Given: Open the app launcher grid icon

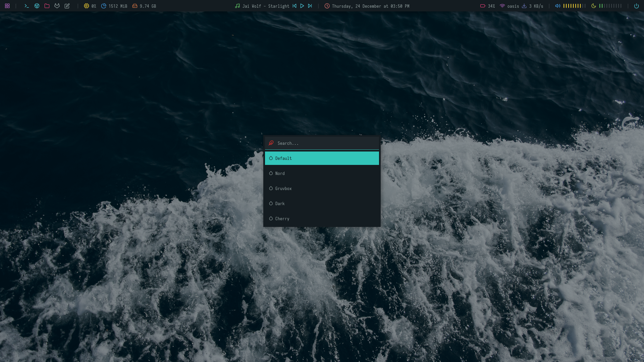Looking at the screenshot, I should point(7,6).
